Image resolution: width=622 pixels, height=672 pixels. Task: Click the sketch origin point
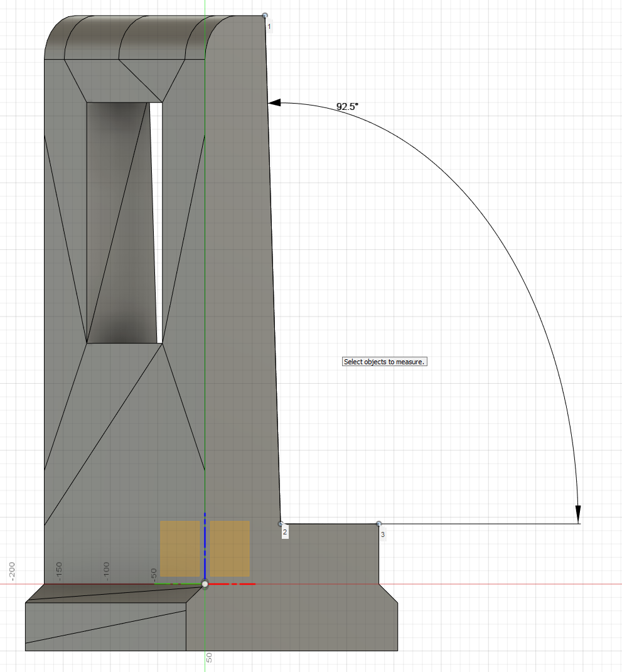tap(205, 584)
